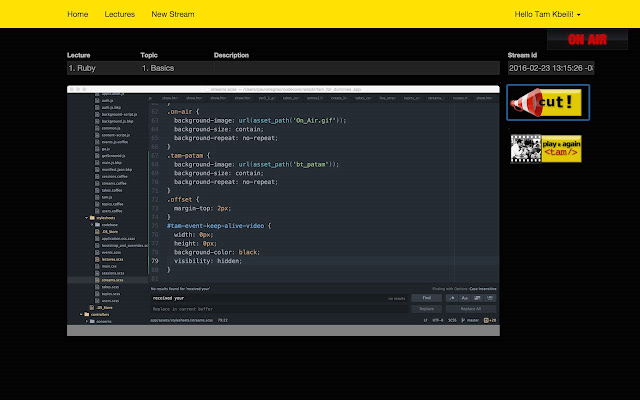Open sessions.scss in the file tree
This screenshot has width=640, height=400.
112,273
